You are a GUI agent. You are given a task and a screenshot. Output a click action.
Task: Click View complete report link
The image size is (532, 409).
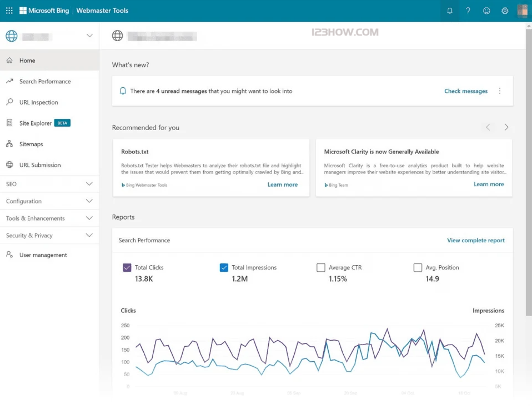click(x=475, y=241)
